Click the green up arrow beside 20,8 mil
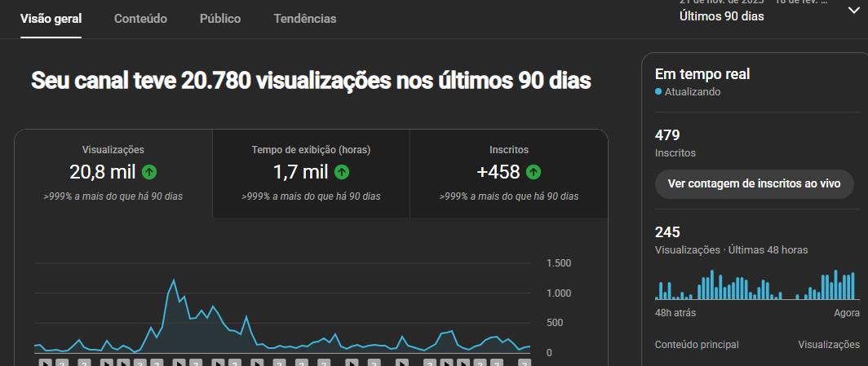 (x=149, y=172)
